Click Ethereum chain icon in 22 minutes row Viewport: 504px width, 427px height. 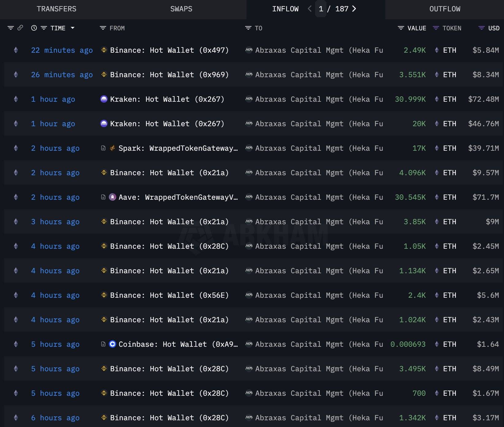click(x=16, y=50)
